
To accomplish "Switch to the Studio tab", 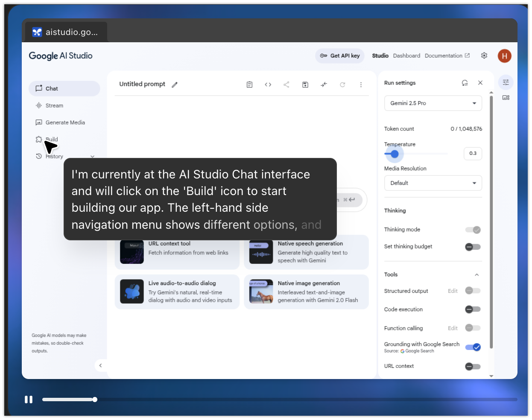I will (380, 55).
